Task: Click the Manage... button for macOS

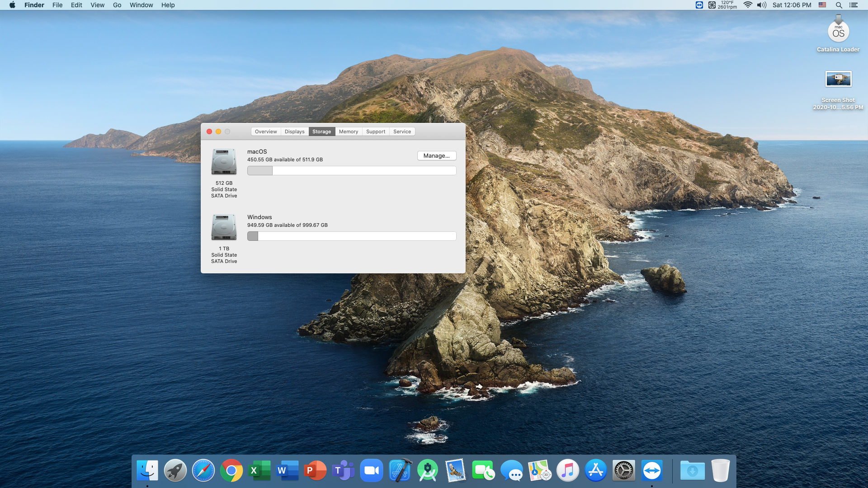Action: pos(436,155)
